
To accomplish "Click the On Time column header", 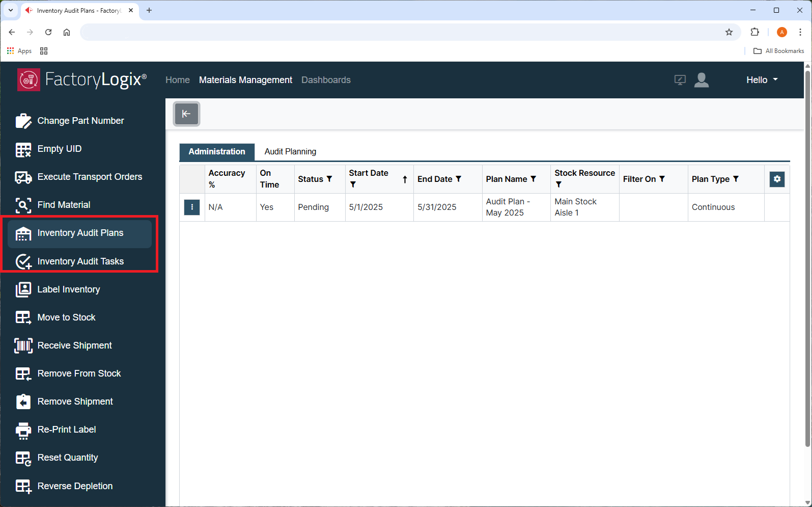I will (x=275, y=179).
